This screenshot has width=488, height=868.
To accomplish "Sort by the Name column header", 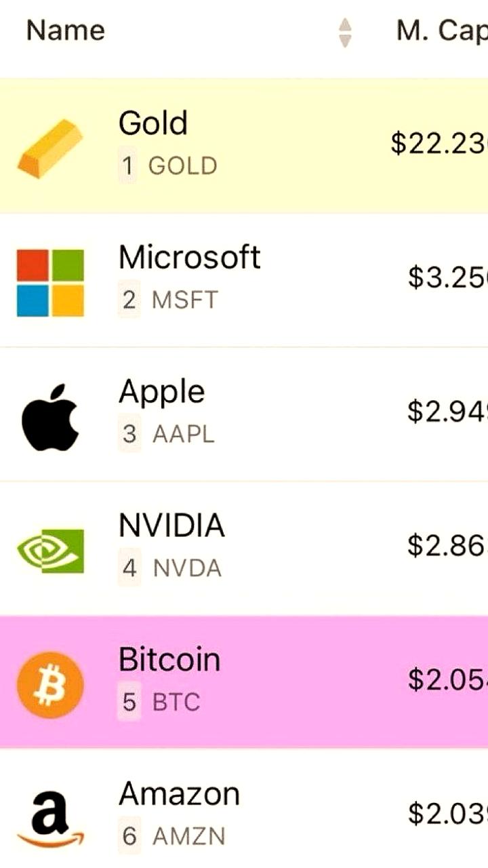I will pyautogui.click(x=66, y=31).
